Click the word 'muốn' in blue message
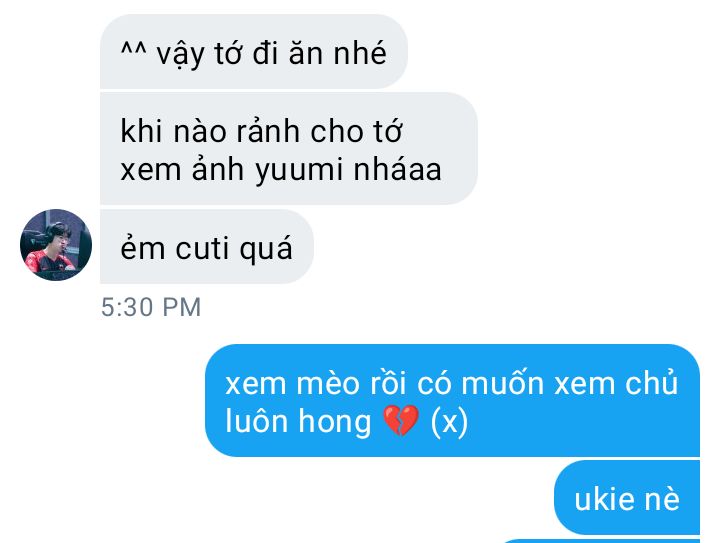This screenshot has width=719, height=543. pyautogui.click(x=502, y=382)
